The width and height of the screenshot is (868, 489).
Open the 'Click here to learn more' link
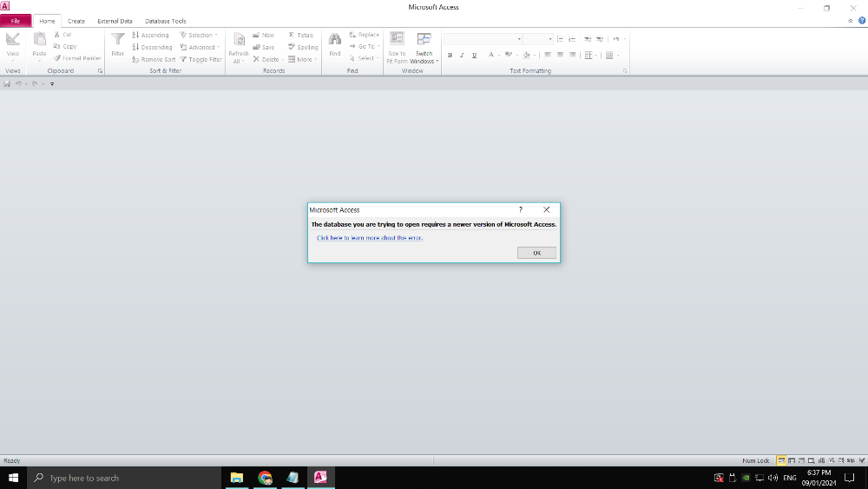370,237
